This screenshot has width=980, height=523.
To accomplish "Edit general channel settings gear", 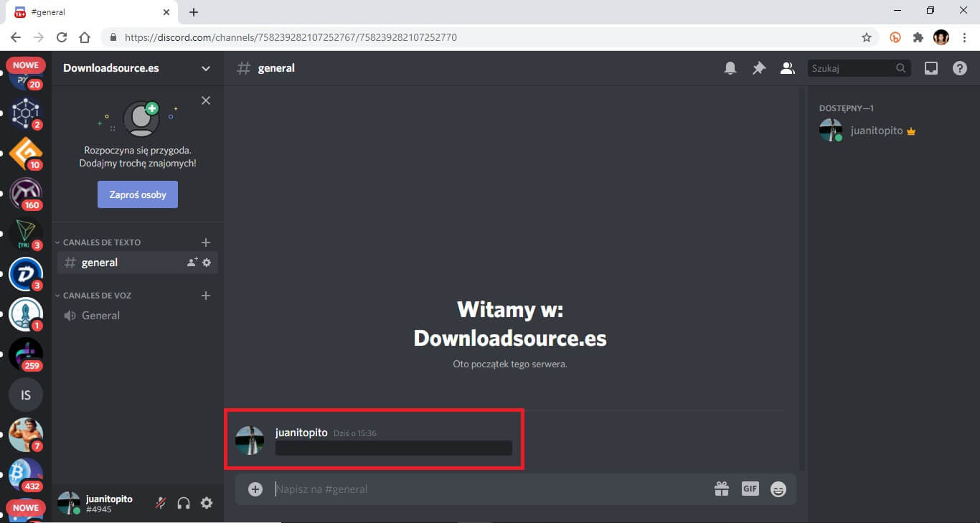I will [x=207, y=263].
